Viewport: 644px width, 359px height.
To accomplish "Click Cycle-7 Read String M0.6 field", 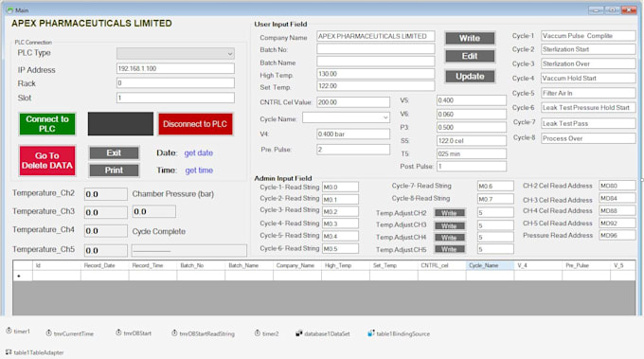I will tap(495, 186).
